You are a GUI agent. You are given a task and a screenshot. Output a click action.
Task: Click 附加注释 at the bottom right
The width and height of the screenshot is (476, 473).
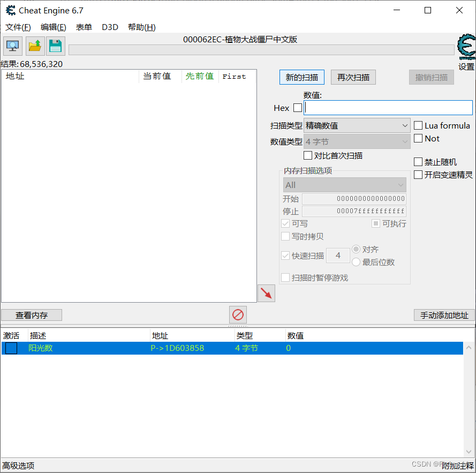click(x=458, y=466)
